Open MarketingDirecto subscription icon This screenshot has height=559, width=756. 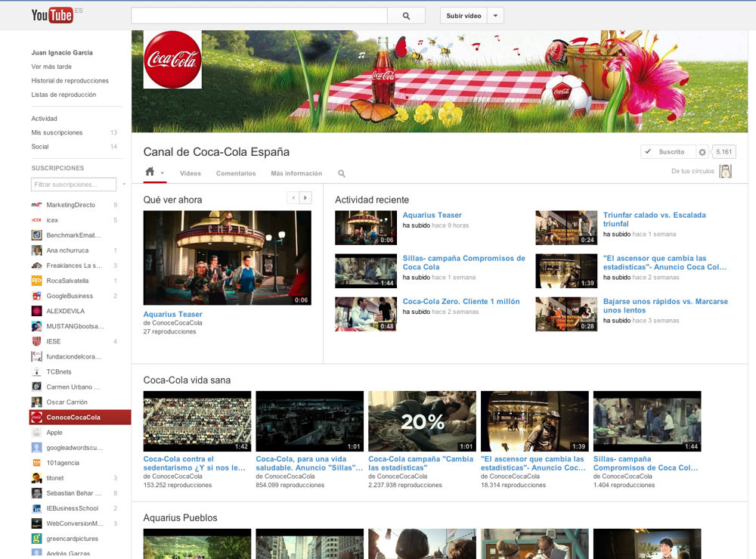pos(36,205)
